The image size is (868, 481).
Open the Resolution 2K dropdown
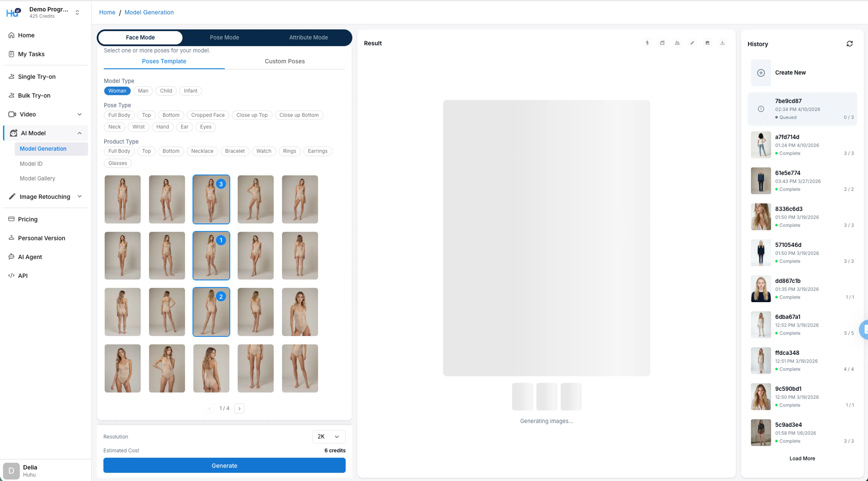point(328,436)
